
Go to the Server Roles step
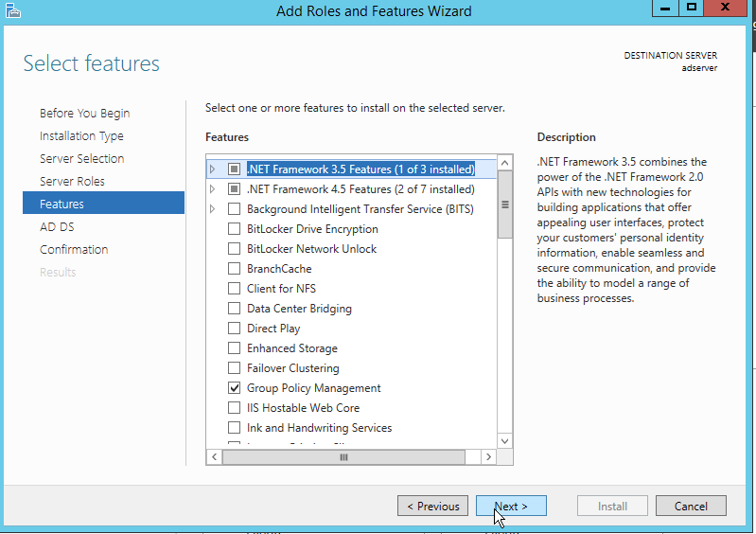click(x=72, y=181)
